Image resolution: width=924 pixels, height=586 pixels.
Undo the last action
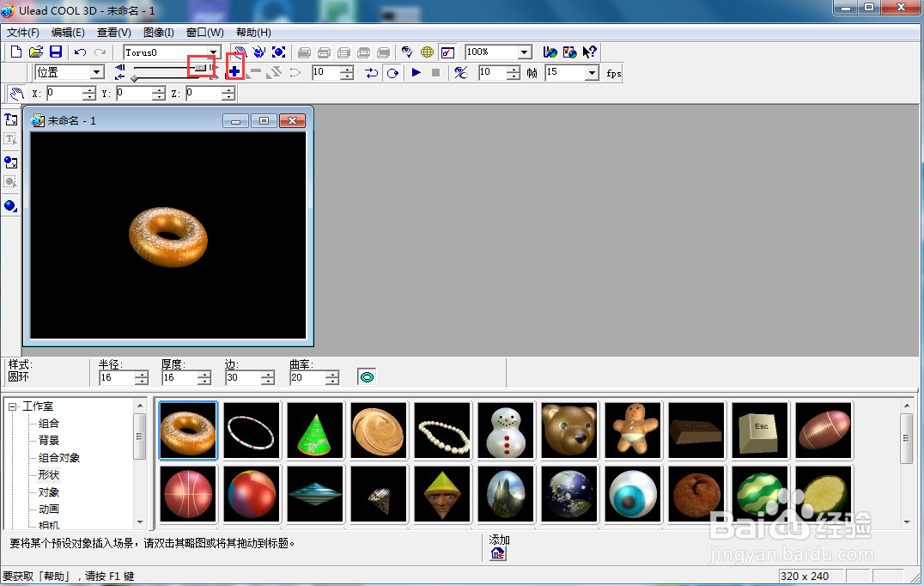click(80, 52)
